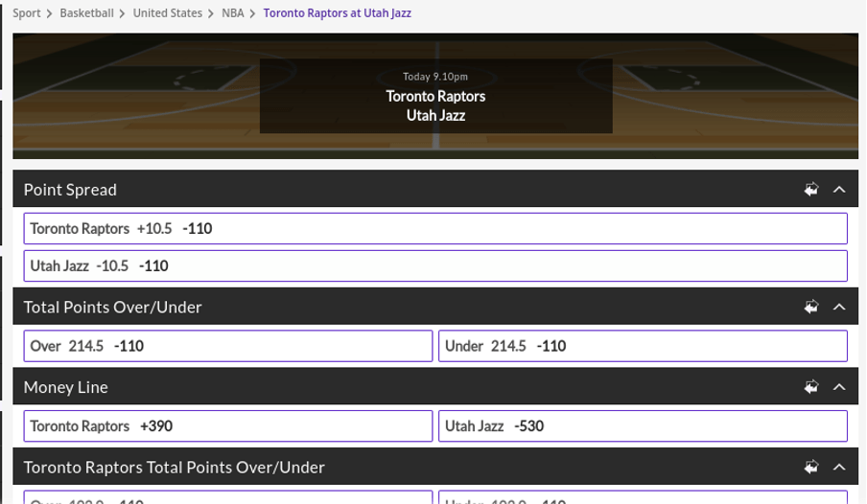This screenshot has height=504, width=867.
Task: Click Toronto Raptors Total Points share icon
Action: pos(811,467)
